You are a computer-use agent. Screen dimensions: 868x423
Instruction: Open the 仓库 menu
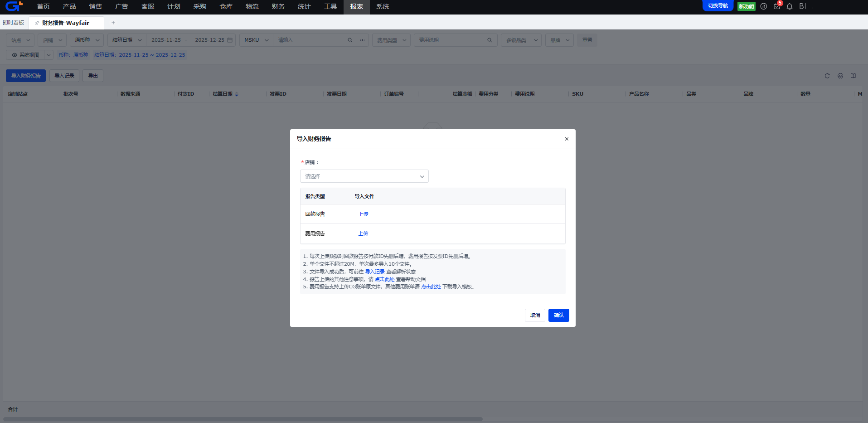(226, 6)
